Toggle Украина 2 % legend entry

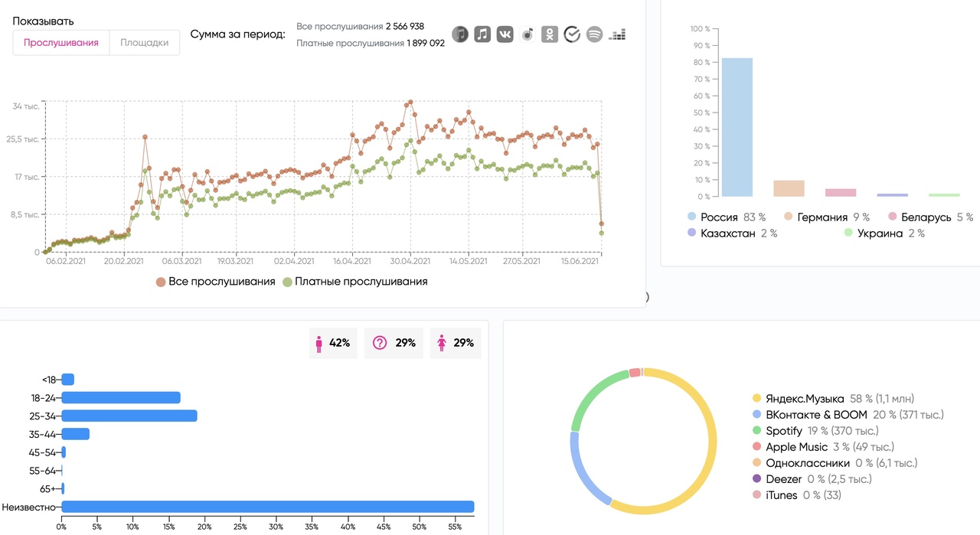point(884,233)
